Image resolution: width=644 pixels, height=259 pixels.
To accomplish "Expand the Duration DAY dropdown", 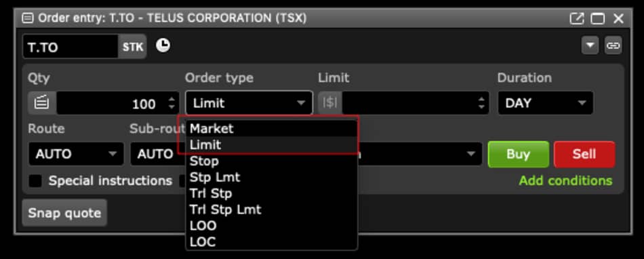I will click(546, 103).
